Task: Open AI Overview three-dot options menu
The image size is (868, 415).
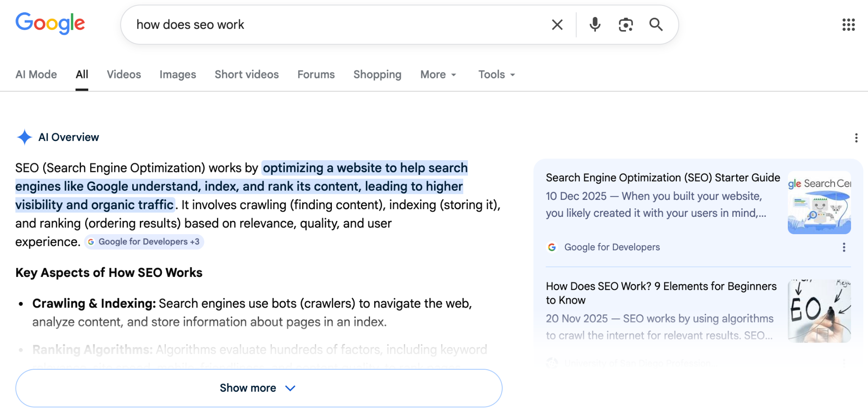Action: coord(856,138)
